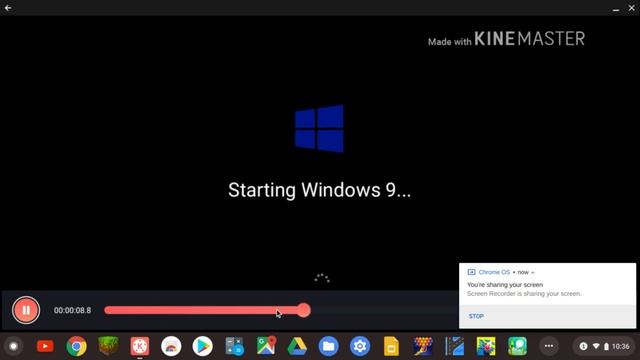Image resolution: width=640 pixels, height=360 pixels.
Task: Click the Chrome OS notification title
Action: [494, 272]
